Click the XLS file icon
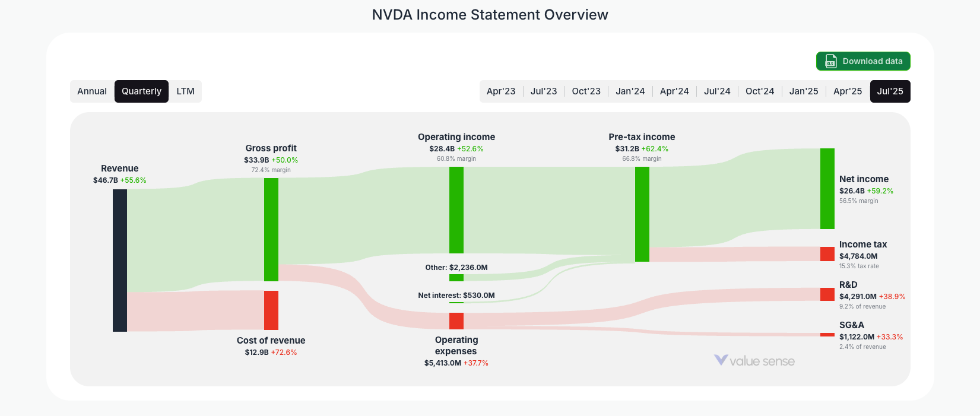This screenshot has height=416, width=980. pyautogui.click(x=831, y=61)
